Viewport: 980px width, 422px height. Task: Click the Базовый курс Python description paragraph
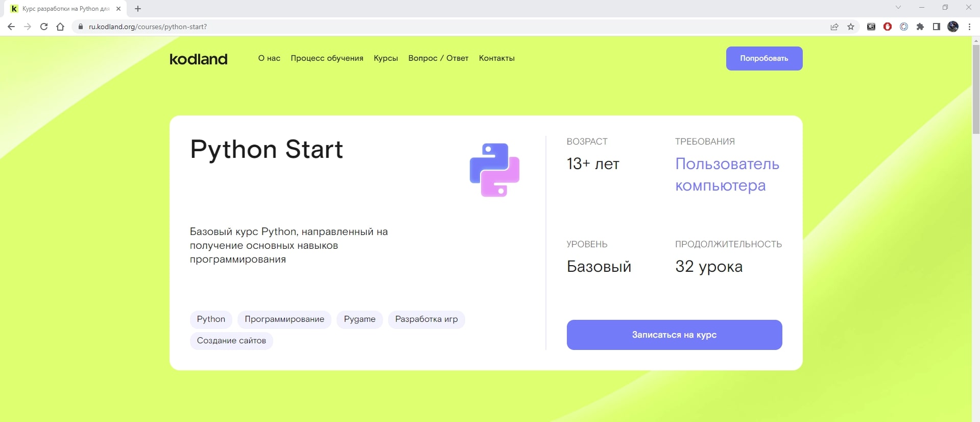click(x=289, y=246)
